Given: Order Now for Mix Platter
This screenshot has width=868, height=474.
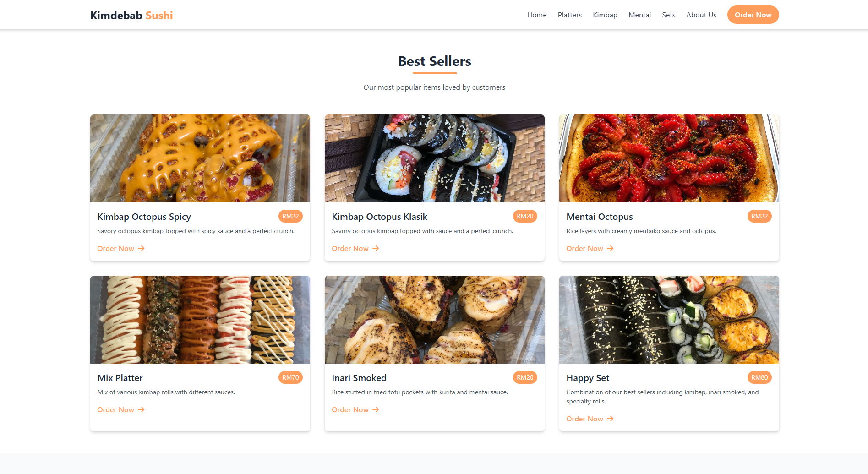Looking at the screenshot, I should (115, 409).
